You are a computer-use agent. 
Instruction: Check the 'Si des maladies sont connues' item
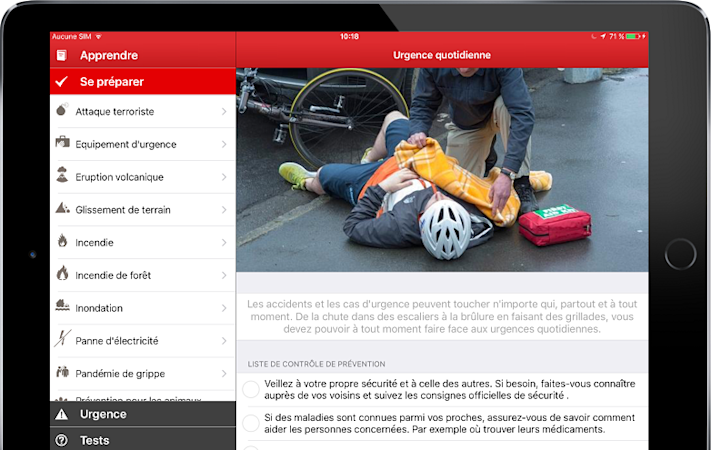[x=251, y=423]
